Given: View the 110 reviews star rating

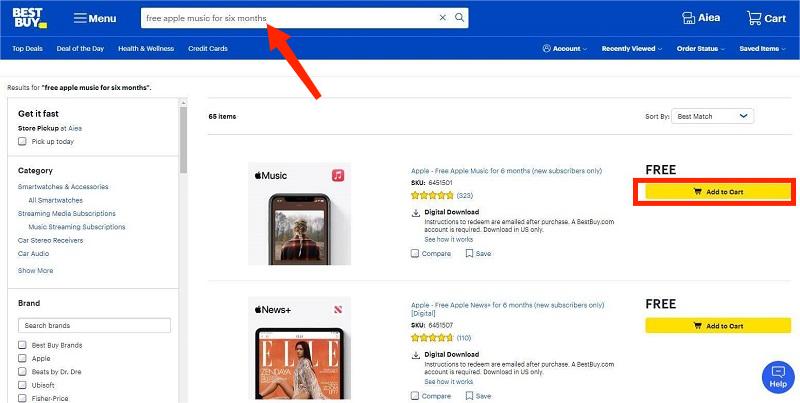Looking at the screenshot, I should pyautogui.click(x=441, y=338).
